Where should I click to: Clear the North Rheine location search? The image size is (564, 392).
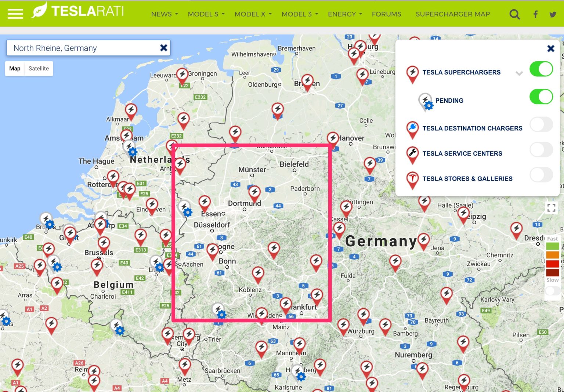tap(164, 48)
